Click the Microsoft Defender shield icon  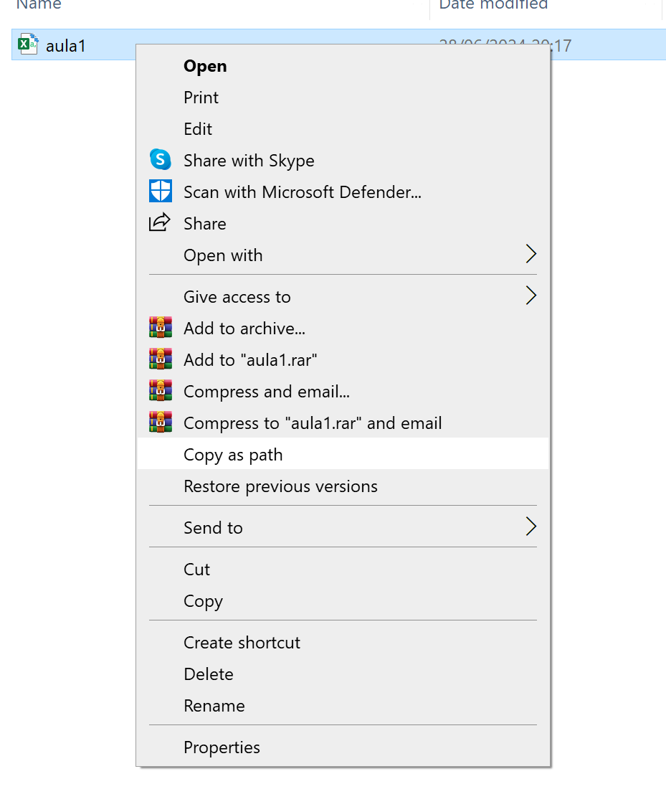click(160, 192)
